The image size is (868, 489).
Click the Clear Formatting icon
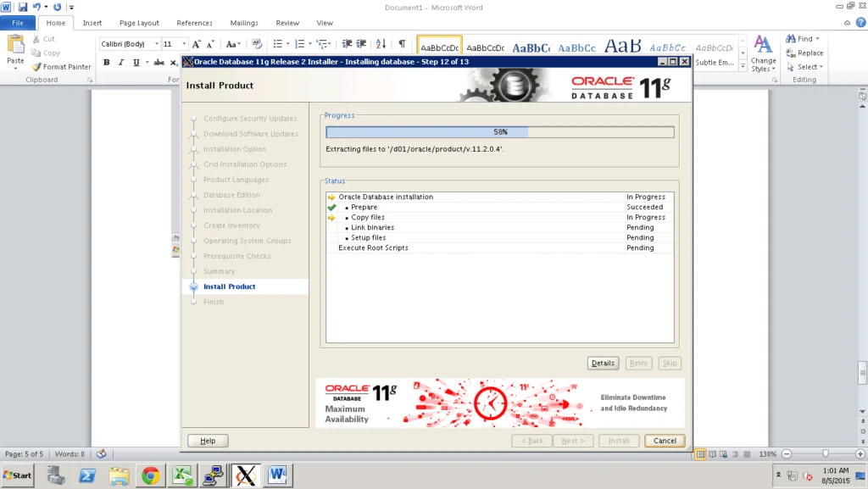point(256,44)
